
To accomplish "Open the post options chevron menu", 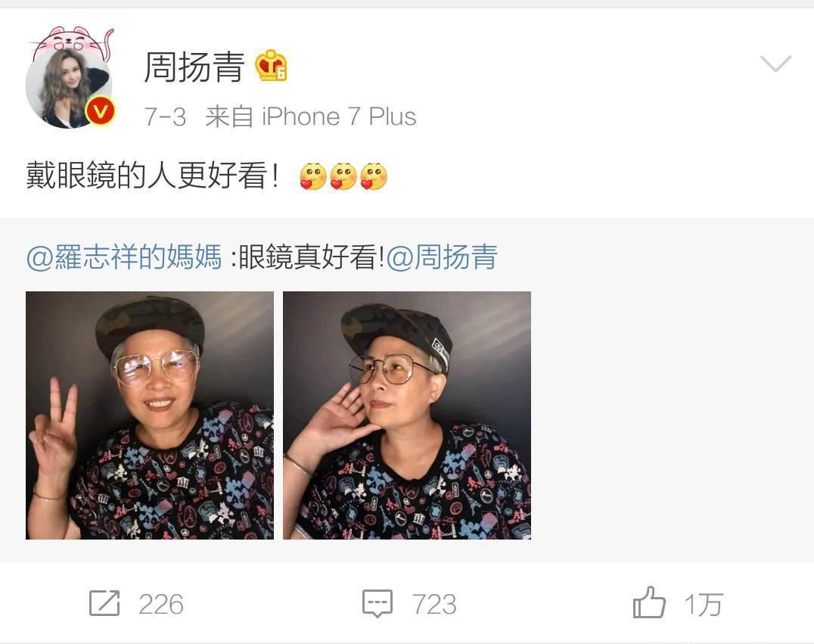I will tap(775, 64).
